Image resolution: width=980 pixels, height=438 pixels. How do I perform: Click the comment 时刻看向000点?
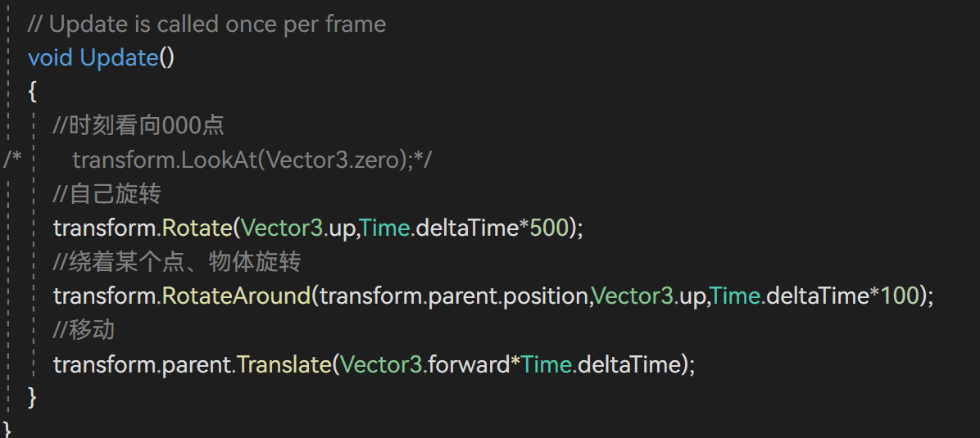tap(138, 125)
